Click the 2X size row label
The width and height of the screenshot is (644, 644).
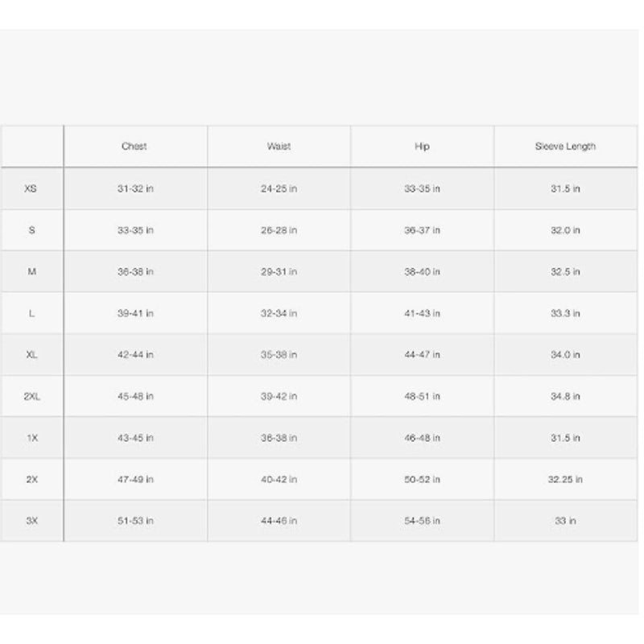32,479
